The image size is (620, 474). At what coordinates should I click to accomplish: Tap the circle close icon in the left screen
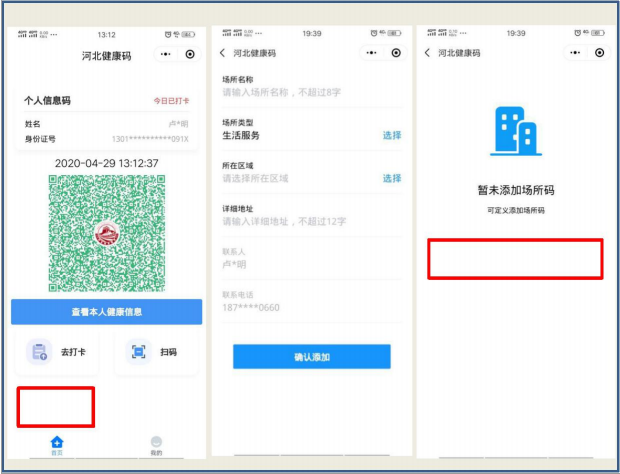[190, 54]
